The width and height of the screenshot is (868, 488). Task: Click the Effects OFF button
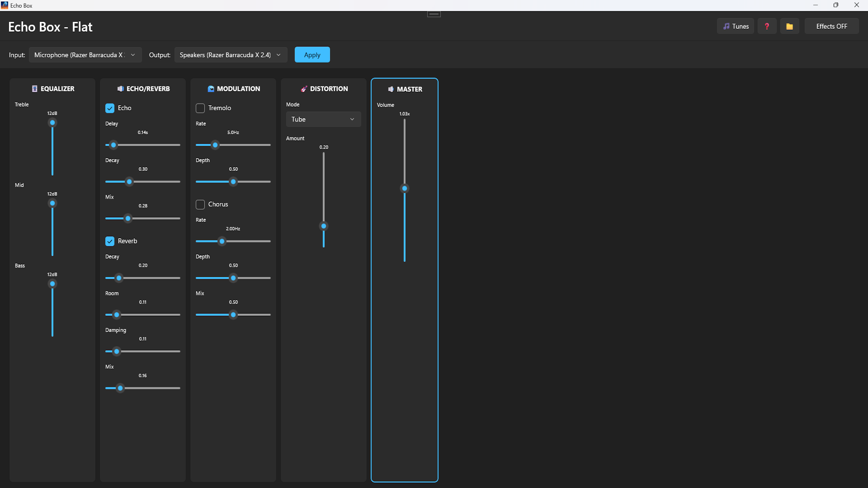(x=831, y=26)
